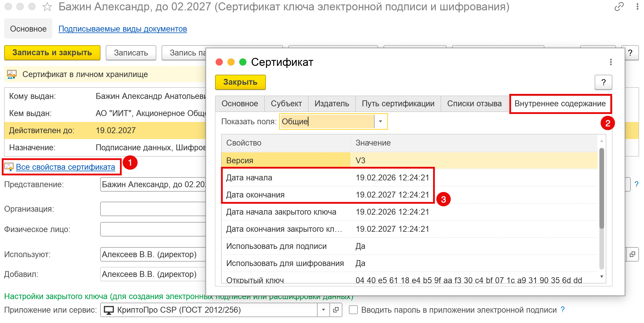Click the Закрыть button in the Certificate dialog

tap(240, 82)
